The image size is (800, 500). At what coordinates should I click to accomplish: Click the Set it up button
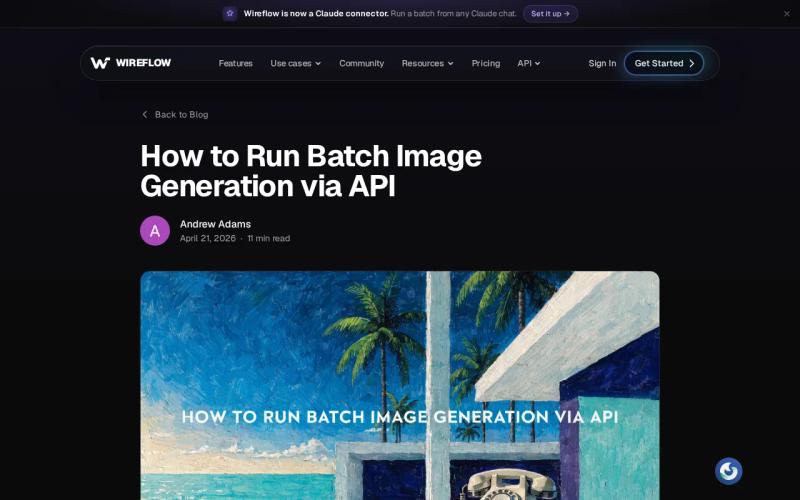pos(550,14)
